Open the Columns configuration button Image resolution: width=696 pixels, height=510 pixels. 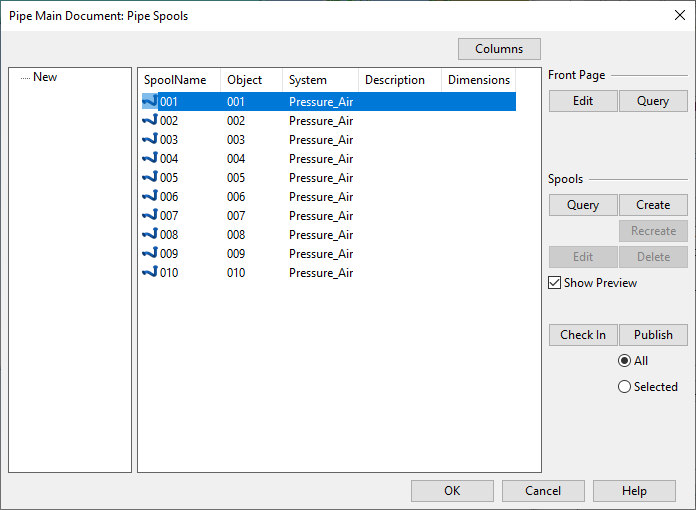(x=499, y=49)
